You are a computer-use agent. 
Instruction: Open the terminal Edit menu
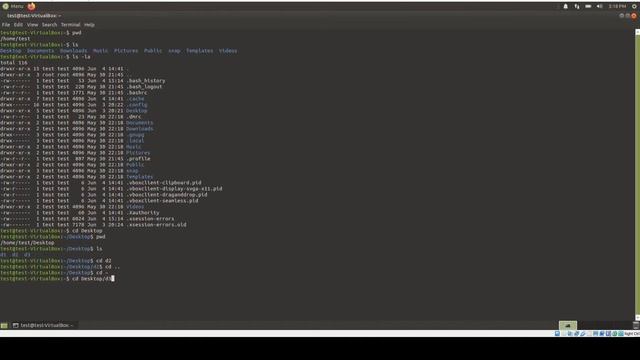(x=18, y=24)
